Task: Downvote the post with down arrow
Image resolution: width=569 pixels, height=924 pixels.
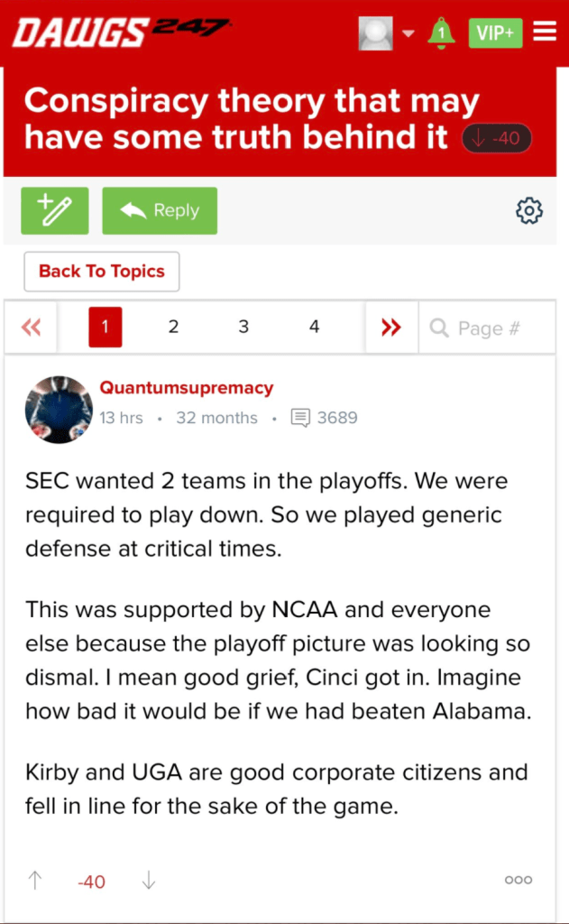Action: pyautogui.click(x=149, y=881)
